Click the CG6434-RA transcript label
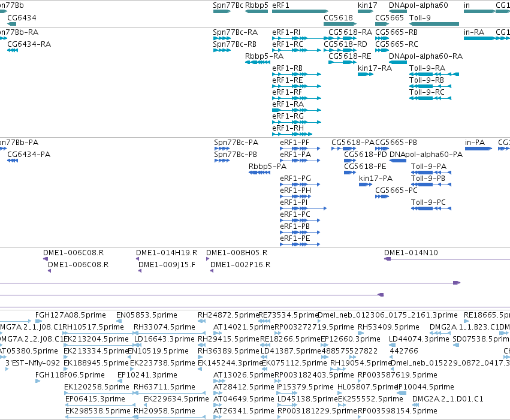 (x=29, y=44)
